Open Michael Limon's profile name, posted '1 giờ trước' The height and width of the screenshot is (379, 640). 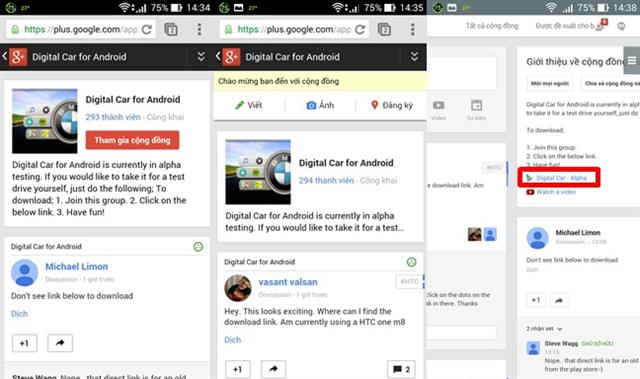76,266
